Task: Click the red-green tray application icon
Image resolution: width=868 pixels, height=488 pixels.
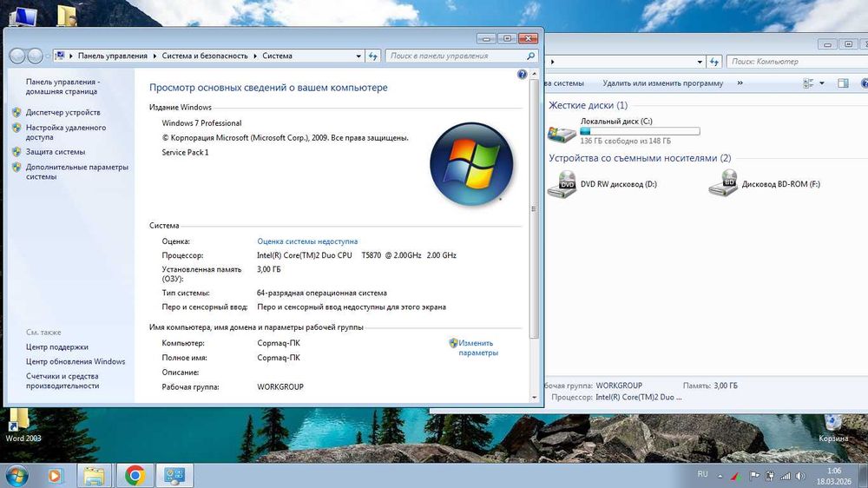Action: point(736,476)
